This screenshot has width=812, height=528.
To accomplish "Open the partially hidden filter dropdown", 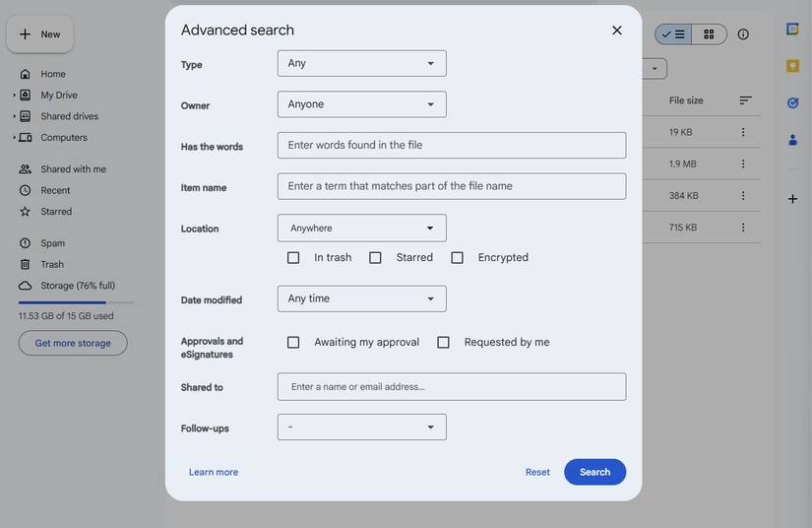I will pos(655,69).
